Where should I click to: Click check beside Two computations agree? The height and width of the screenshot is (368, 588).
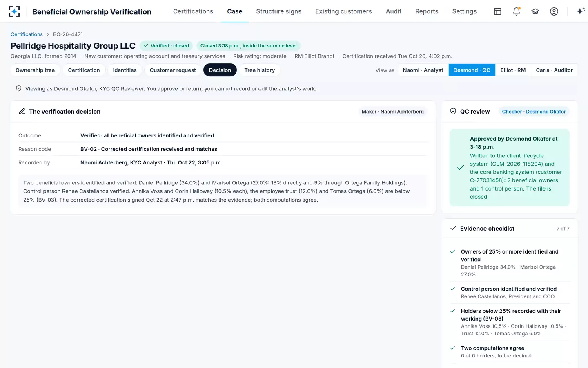tap(452, 348)
